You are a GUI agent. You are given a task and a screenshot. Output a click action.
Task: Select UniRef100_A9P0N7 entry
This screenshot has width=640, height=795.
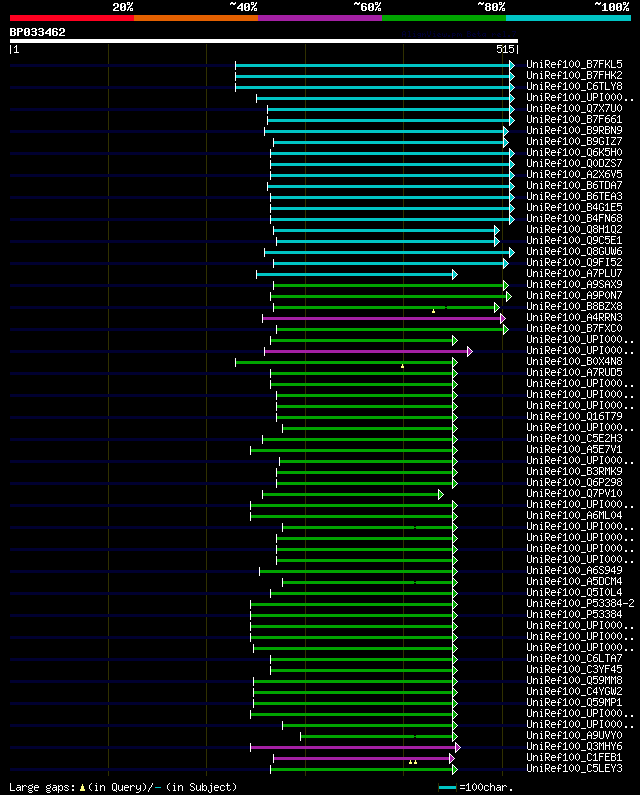coord(574,296)
